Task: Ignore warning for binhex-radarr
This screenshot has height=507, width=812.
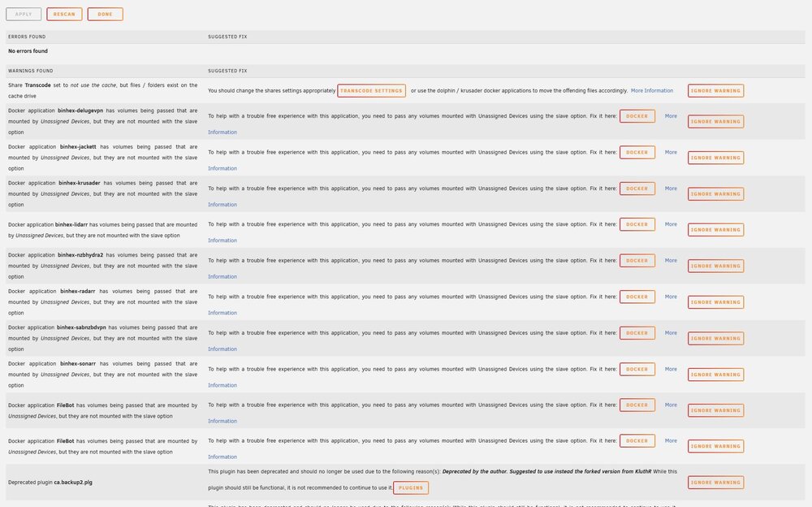Action: (715, 302)
